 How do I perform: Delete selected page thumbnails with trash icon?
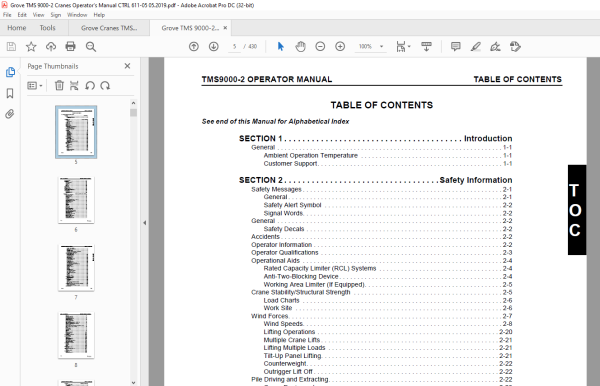(x=59, y=85)
